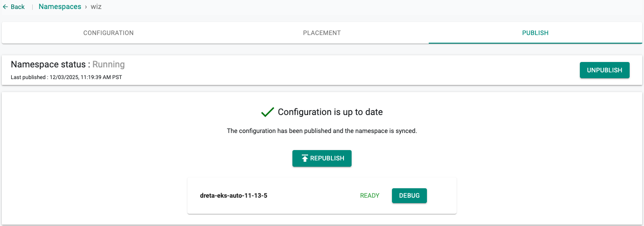Click the namespace synced description text
Viewport: 644px width, 226px height.
click(322, 131)
